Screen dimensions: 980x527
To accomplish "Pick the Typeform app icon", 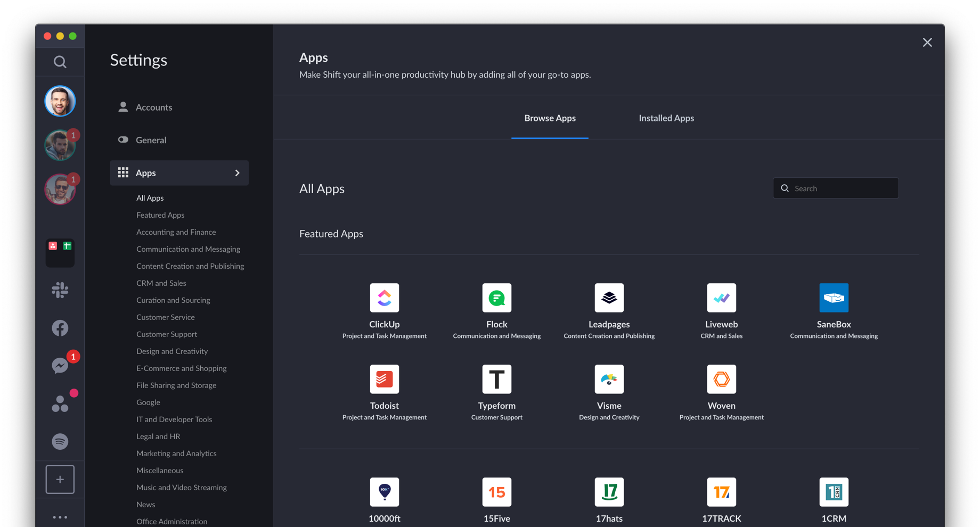I will (x=496, y=379).
